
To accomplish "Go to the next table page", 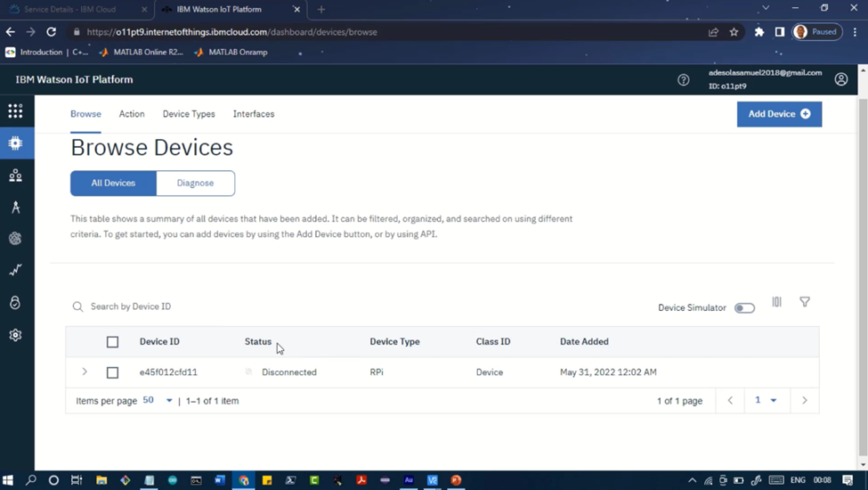I will (x=804, y=400).
